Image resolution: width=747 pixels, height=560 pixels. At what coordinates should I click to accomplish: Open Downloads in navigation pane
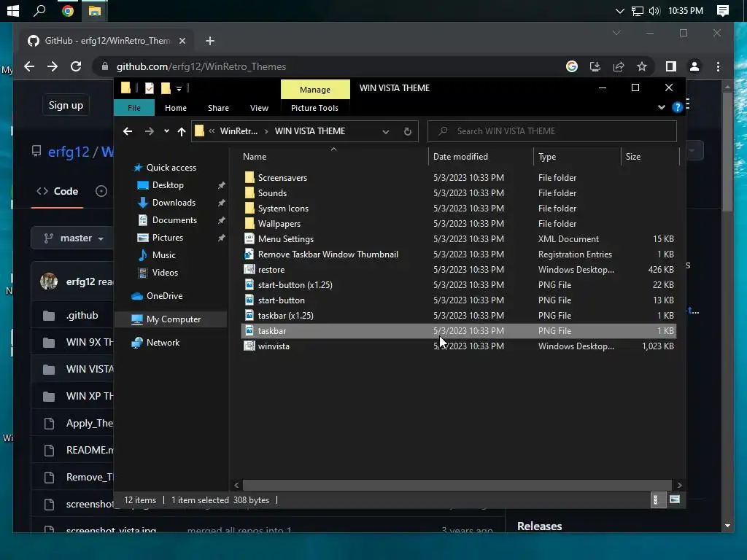[174, 203]
